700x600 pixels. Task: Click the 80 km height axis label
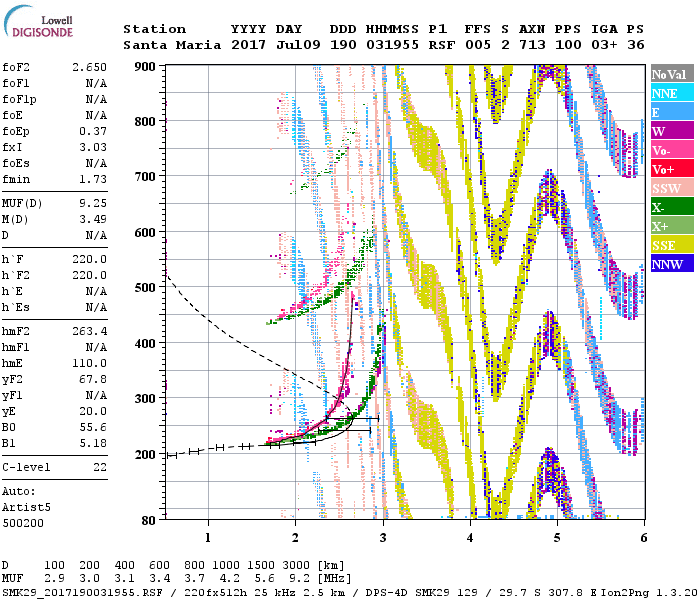pos(149,520)
